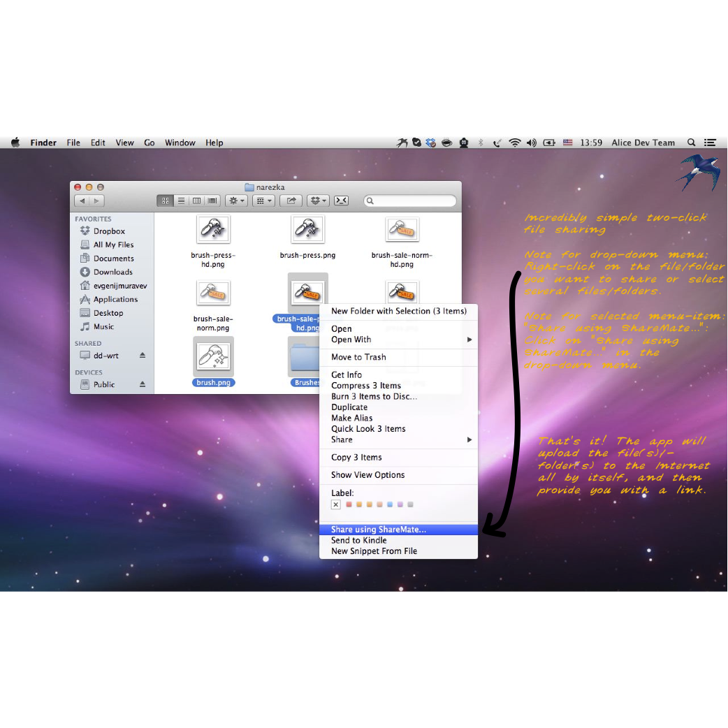Screen dimensions: 728x728
Task: Open the Dropbox toolbar dropdown
Action: tap(318, 201)
